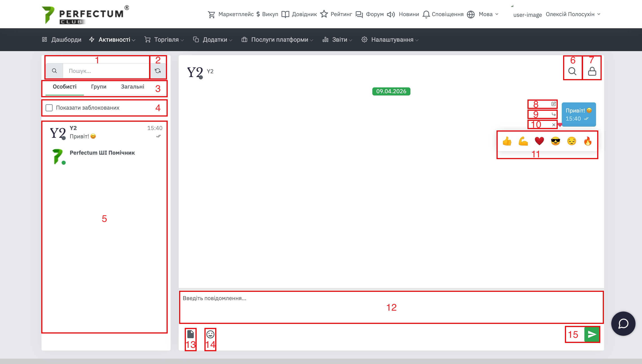Expand the Мова language dropdown
The width and height of the screenshot is (642, 364).
tap(486, 14)
